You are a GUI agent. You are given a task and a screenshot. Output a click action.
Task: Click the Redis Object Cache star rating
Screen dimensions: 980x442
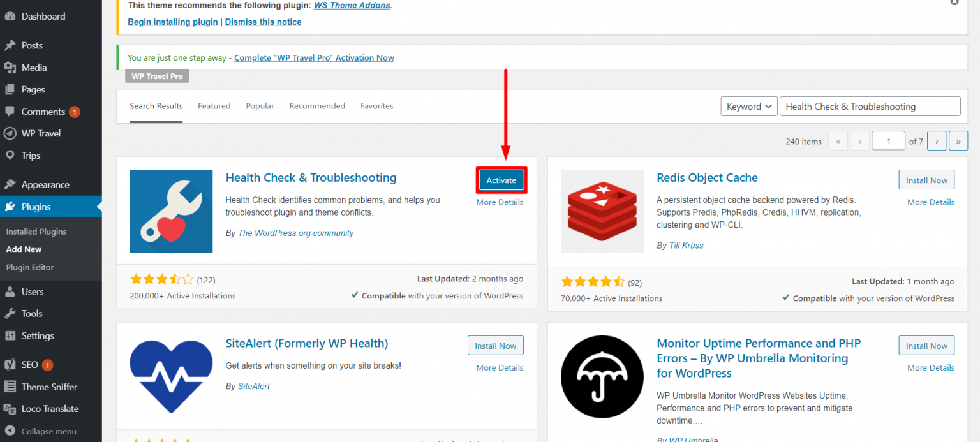(593, 282)
